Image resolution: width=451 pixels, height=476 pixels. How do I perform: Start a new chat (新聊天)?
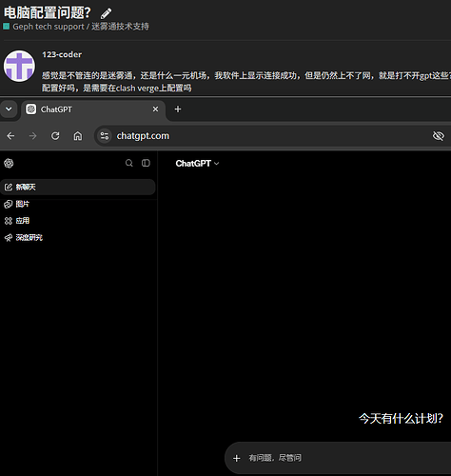click(x=78, y=187)
